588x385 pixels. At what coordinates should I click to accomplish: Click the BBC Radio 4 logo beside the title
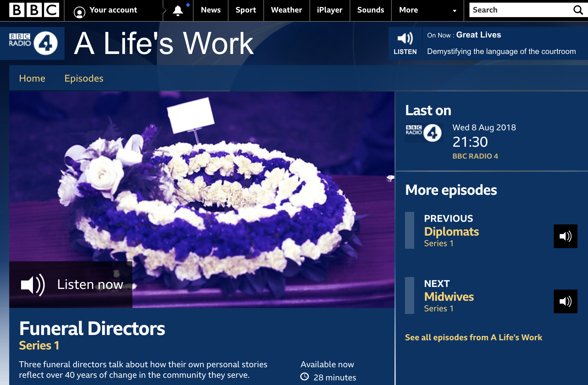pos(33,43)
